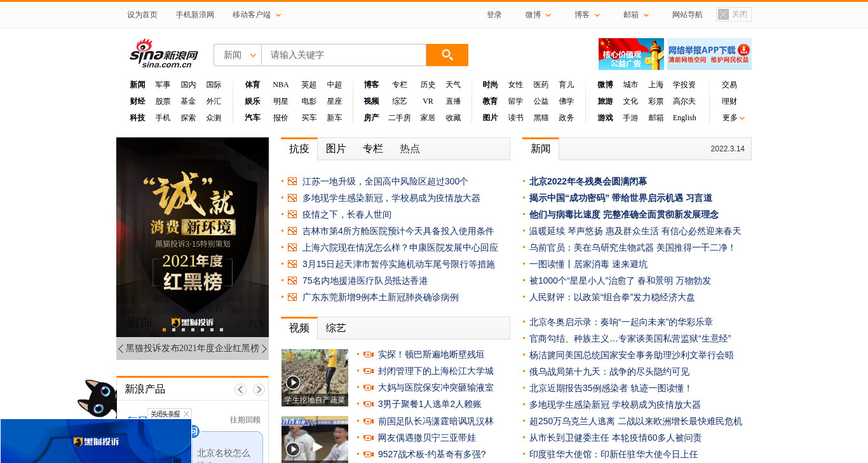Select the fourth carousel dot indicator
The image size is (868, 463).
click(193, 329)
